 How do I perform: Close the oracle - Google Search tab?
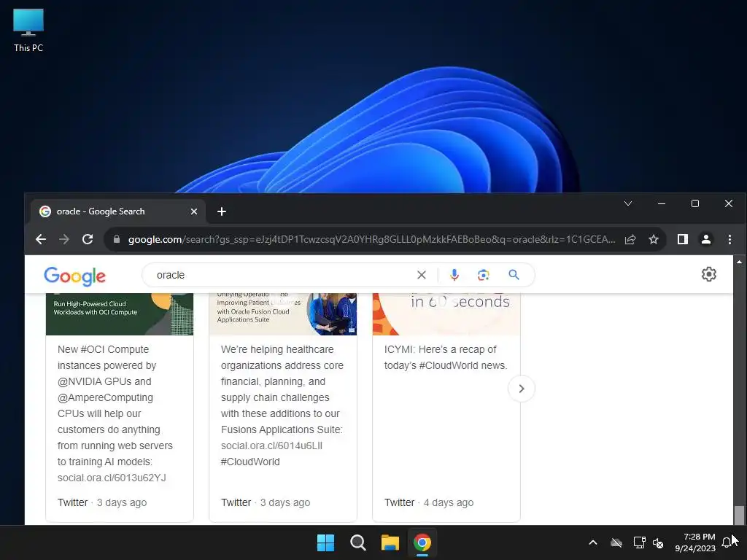click(x=194, y=211)
